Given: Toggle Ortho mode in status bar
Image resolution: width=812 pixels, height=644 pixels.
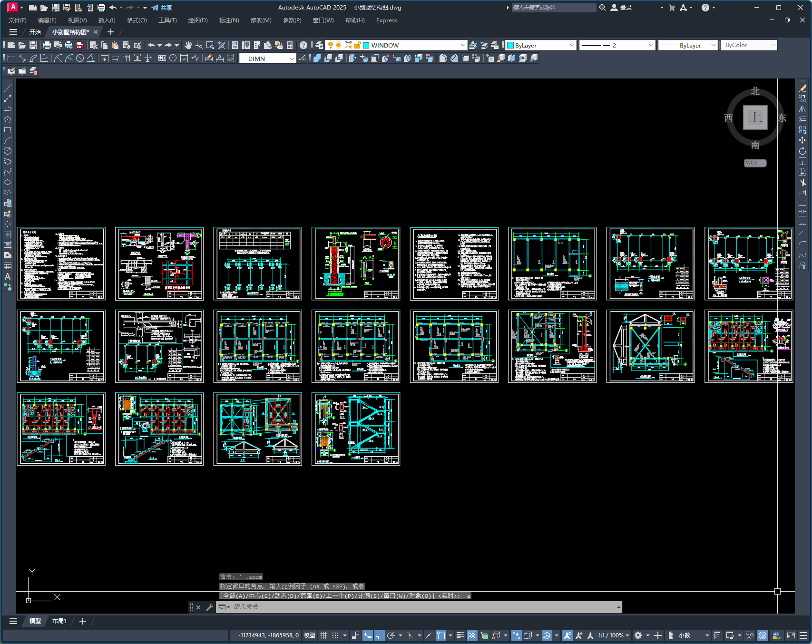Looking at the screenshot, I should (379, 635).
